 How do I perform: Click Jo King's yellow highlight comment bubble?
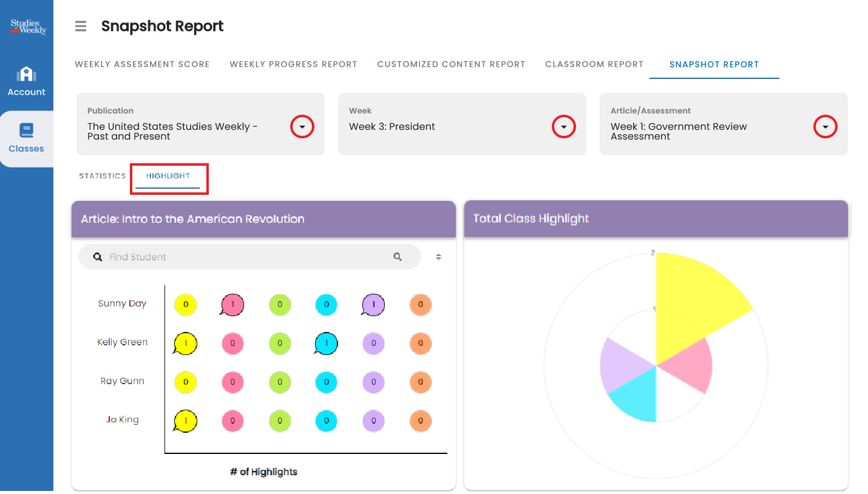click(185, 421)
